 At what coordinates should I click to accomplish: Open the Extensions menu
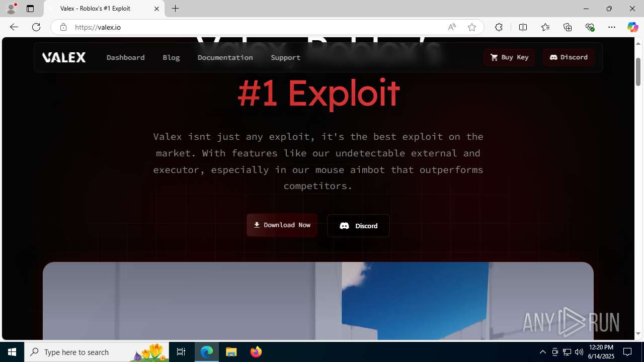[499, 27]
